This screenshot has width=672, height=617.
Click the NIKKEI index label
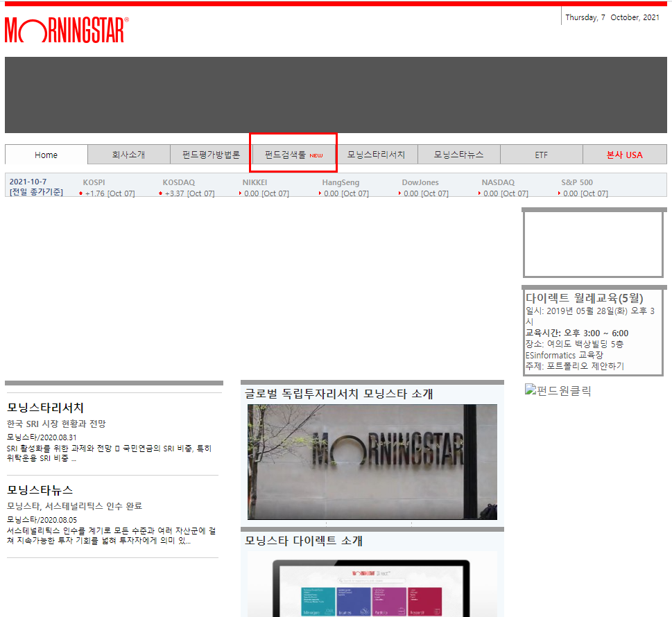(255, 182)
